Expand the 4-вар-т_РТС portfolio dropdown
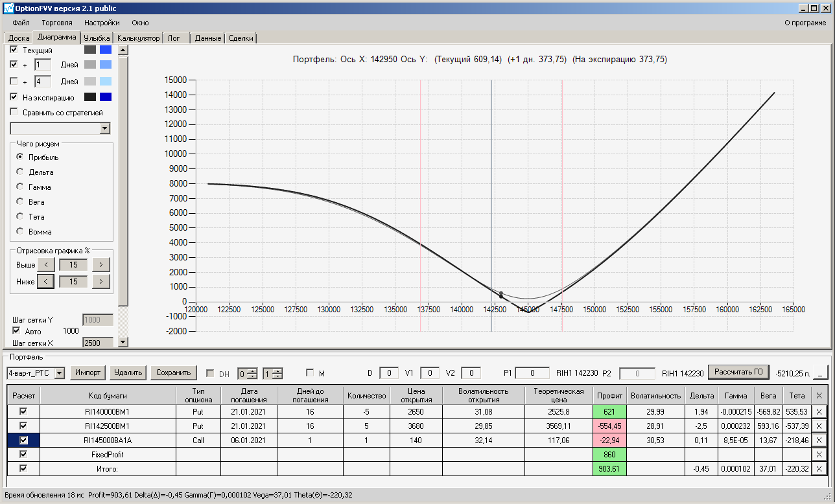 coord(60,373)
